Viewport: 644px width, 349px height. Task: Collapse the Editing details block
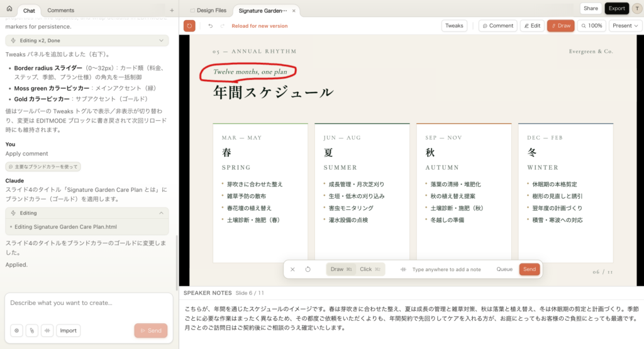(162, 213)
